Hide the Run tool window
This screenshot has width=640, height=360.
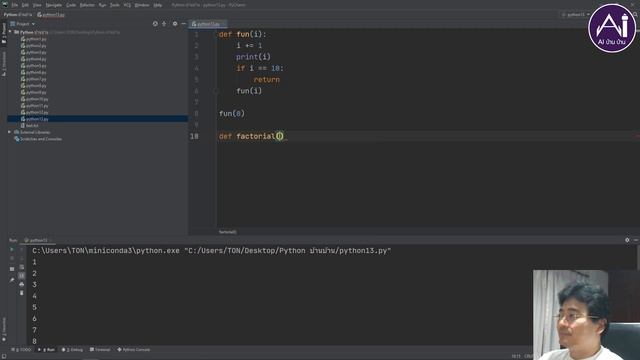636,240
